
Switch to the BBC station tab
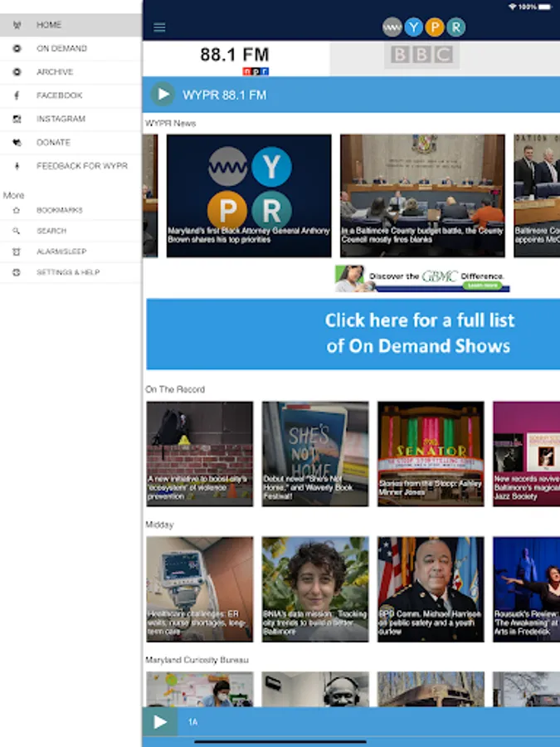pos(445,59)
